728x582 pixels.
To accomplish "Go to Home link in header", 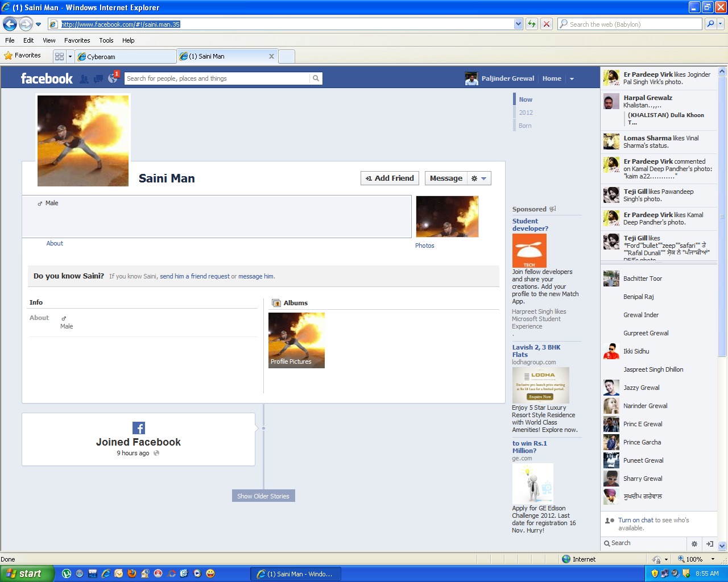I will click(552, 78).
